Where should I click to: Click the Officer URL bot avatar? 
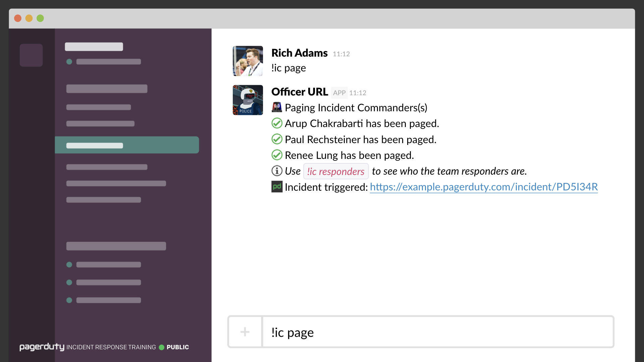[x=248, y=100]
